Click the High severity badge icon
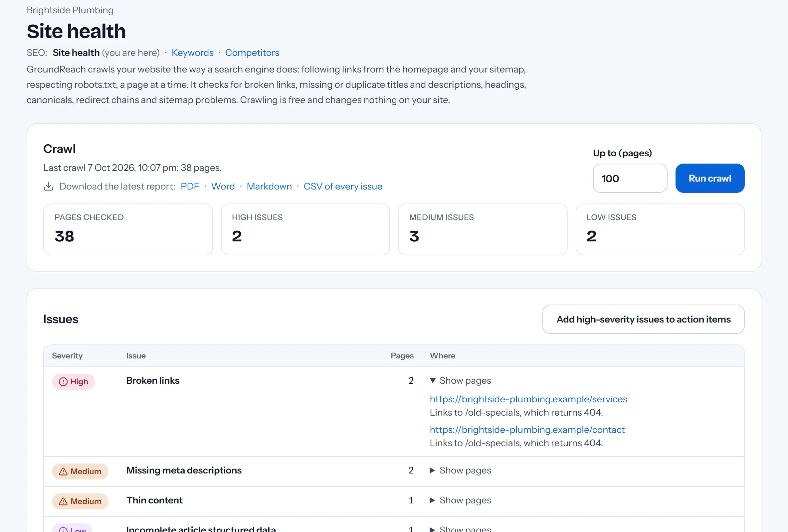 pyautogui.click(x=63, y=382)
